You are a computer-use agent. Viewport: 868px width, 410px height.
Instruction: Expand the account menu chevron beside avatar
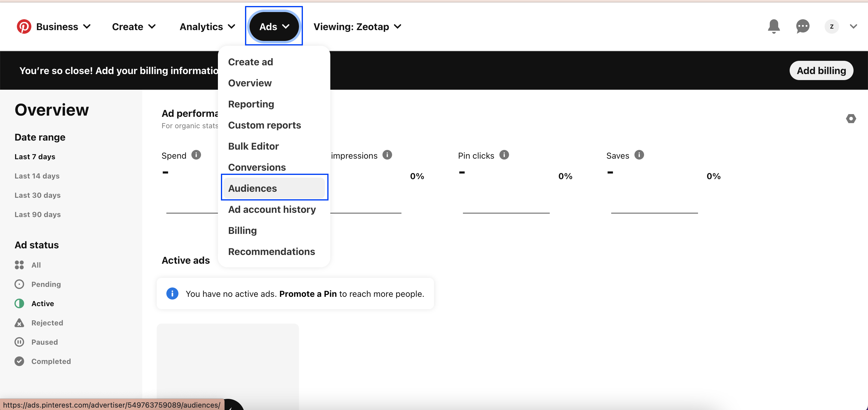click(853, 26)
